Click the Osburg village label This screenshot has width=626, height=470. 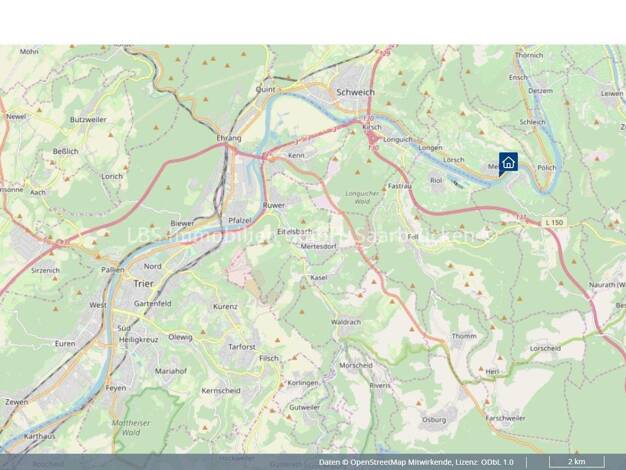tap(434, 420)
